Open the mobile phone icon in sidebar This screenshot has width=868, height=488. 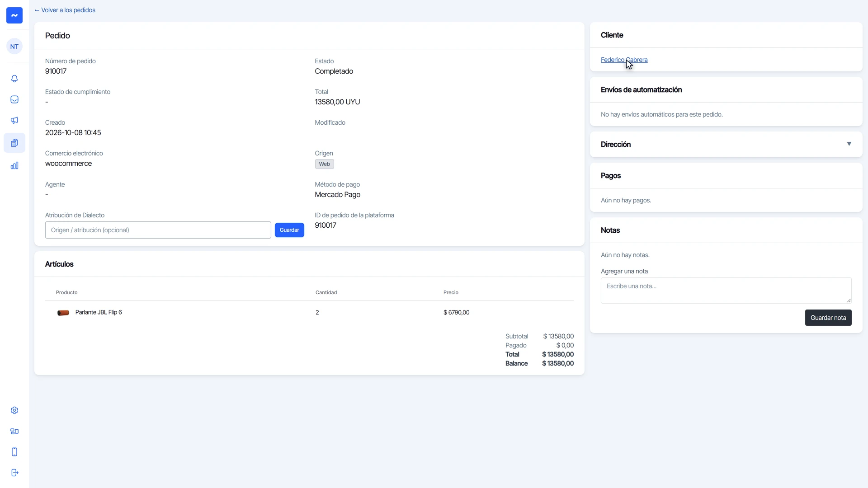(14, 452)
